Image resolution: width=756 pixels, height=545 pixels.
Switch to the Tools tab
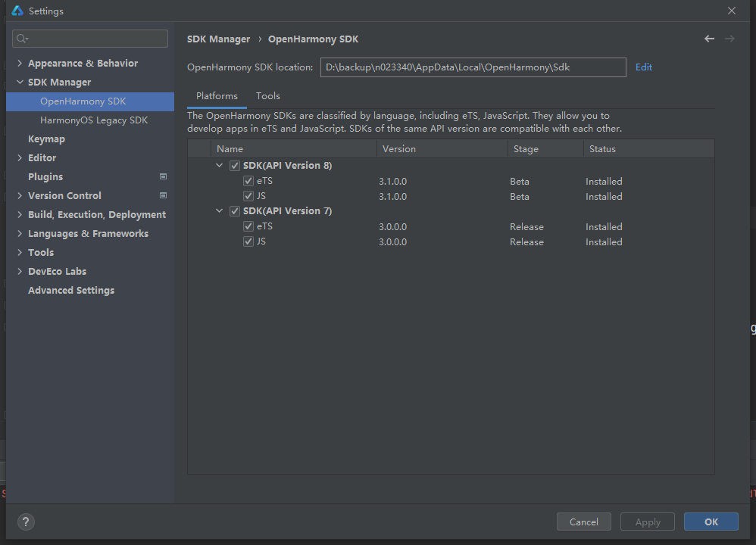(268, 96)
